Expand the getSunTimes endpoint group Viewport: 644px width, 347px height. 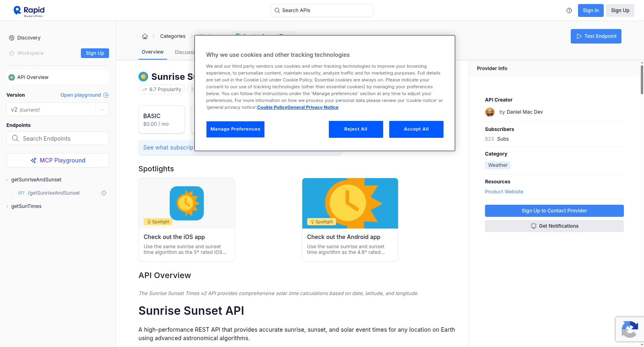coord(7,206)
